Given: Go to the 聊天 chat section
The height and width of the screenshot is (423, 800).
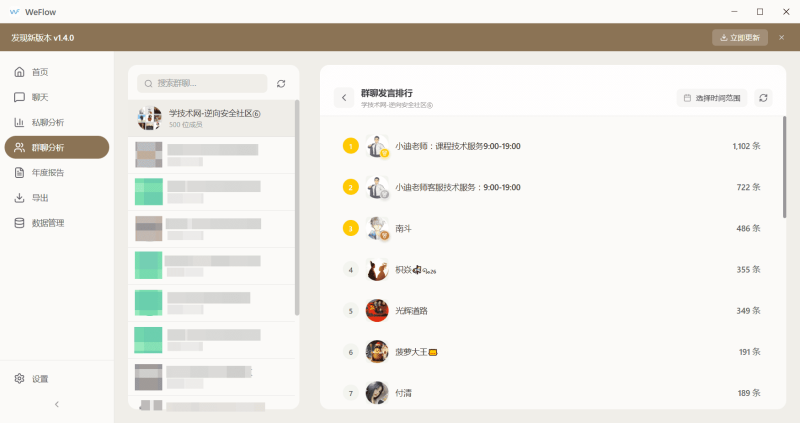Looking at the screenshot, I should (x=57, y=97).
